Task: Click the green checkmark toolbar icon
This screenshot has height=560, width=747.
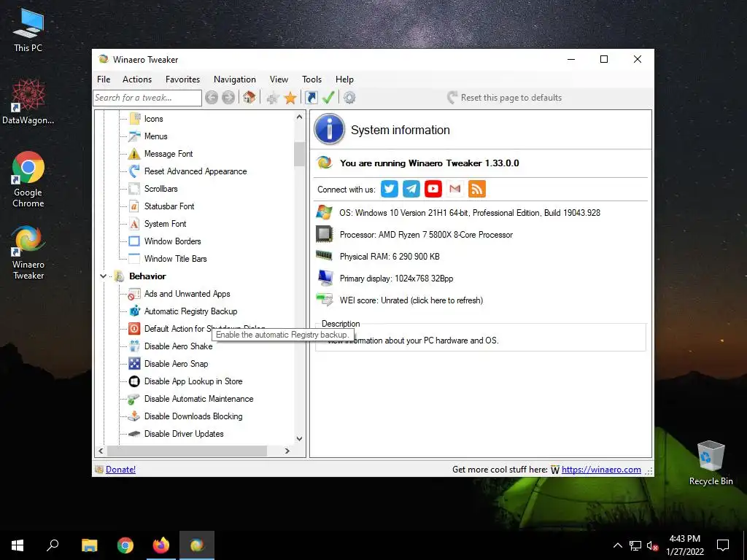Action: tap(328, 98)
